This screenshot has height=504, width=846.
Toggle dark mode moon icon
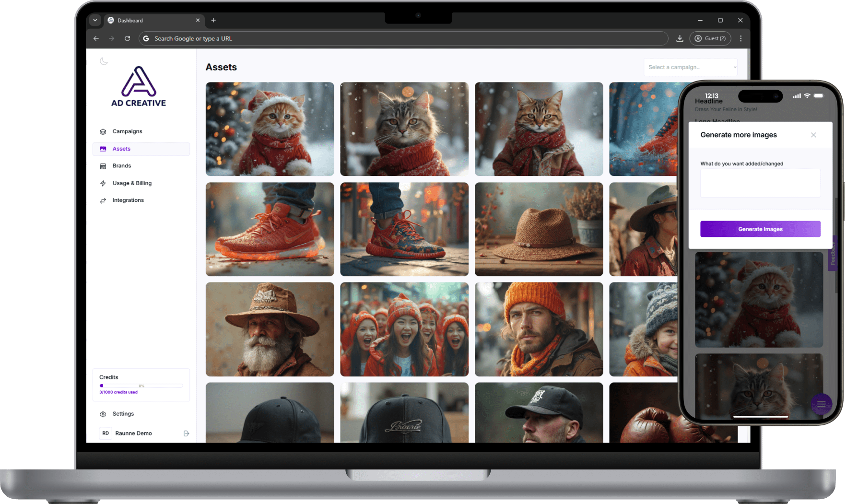pos(104,61)
